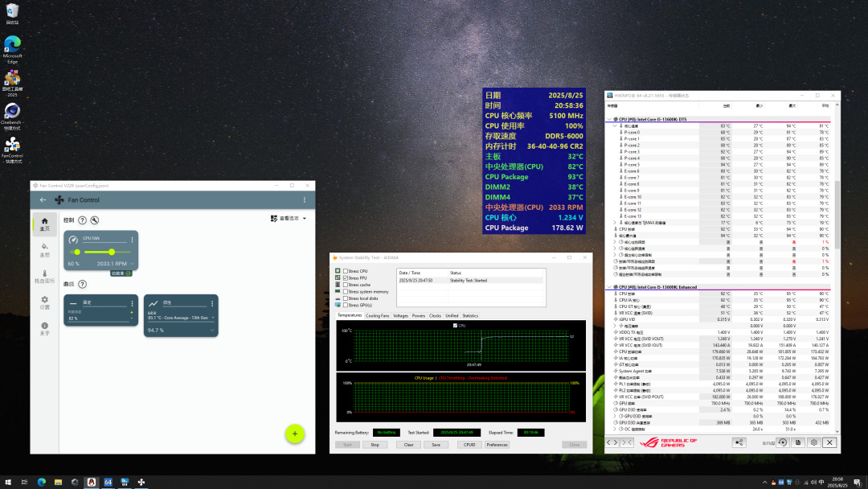This screenshot has width=868, height=489.
Task: Open the fixed curve card three-dot menu
Action: (132, 303)
